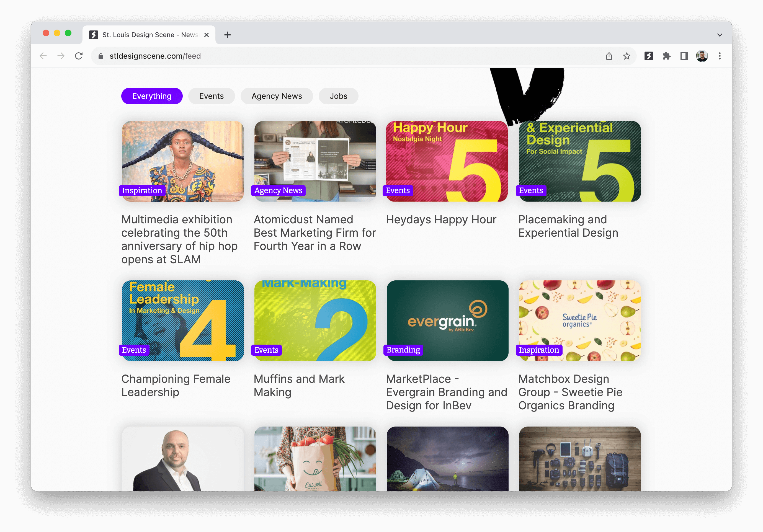Open Championing Female Leadership title
Image resolution: width=763 pixels, height=532 pixels.
(x=176, y=386)
